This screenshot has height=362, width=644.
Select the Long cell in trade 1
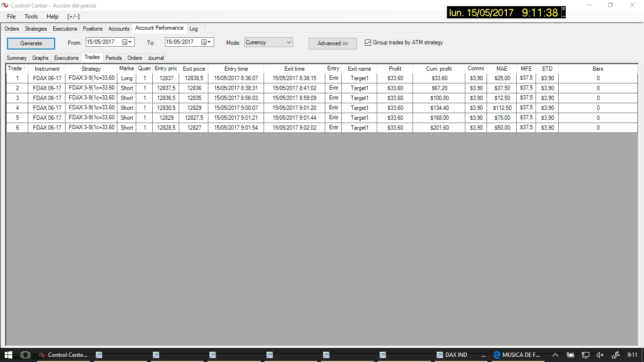tap(126, 78)
